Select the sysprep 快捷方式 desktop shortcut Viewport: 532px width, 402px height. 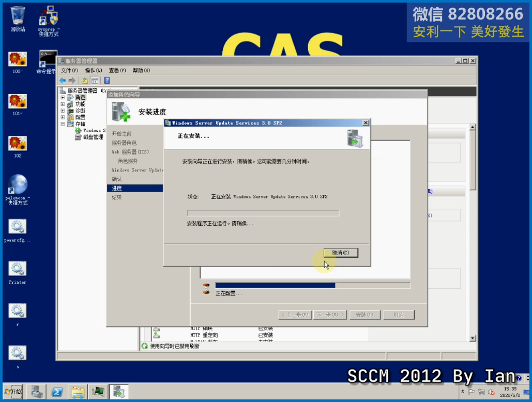pyautogui.click(x=49, y=21)
